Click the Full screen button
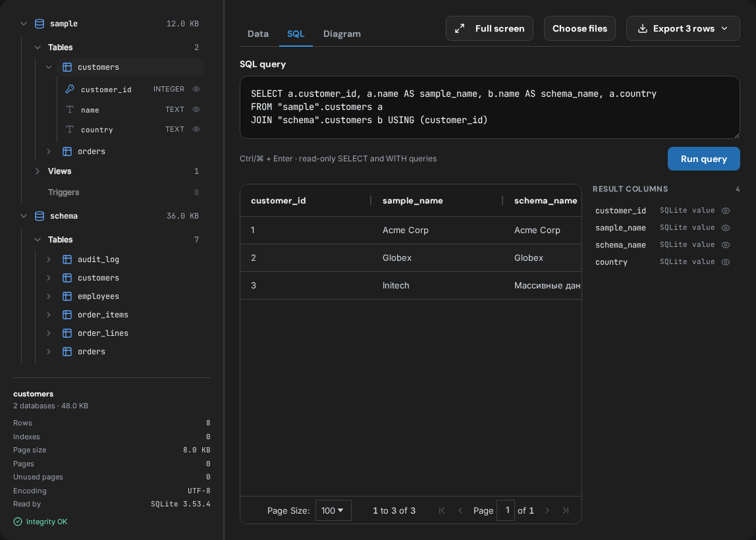Viewport: 756px width, 540px height. tap(489, 28)
